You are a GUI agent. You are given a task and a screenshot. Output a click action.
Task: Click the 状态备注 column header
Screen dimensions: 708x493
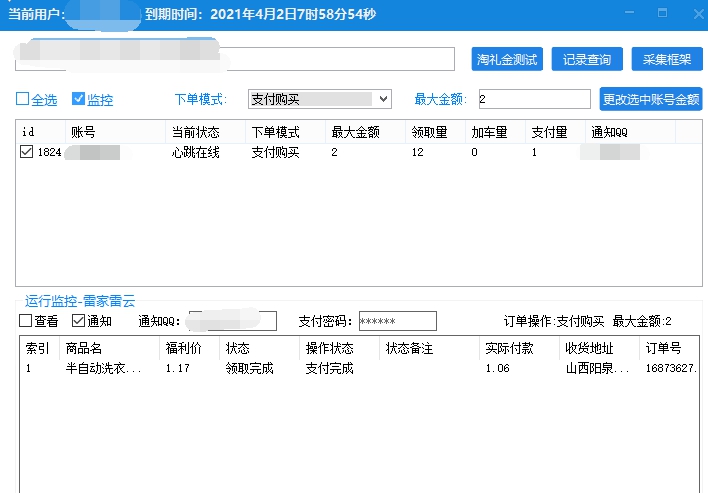point(429,348)
